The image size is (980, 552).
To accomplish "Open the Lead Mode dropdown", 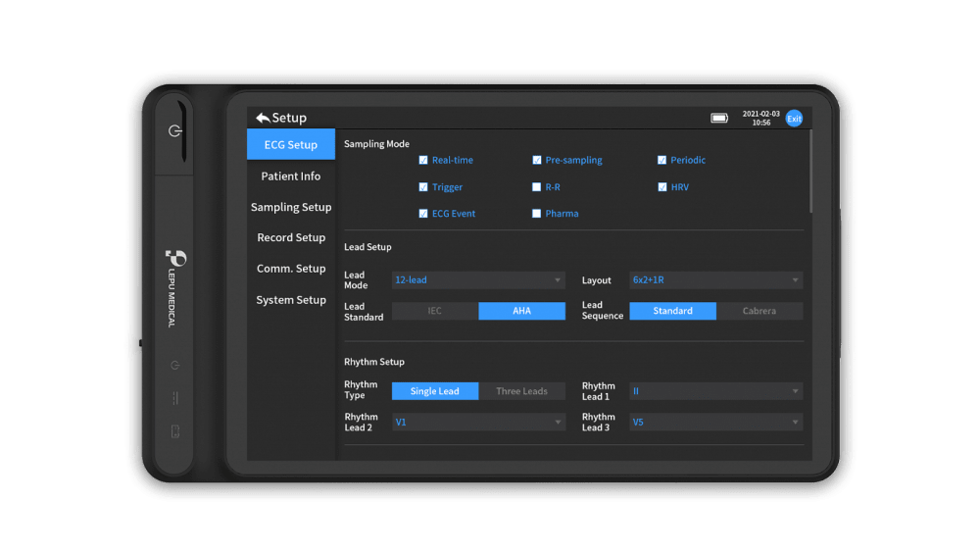I will 478,280.
